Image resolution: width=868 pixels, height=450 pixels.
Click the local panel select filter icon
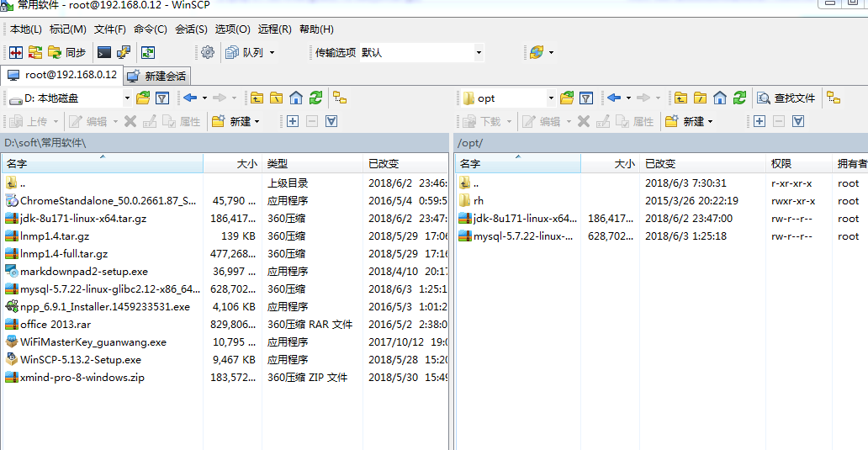[x=331, y=121]
